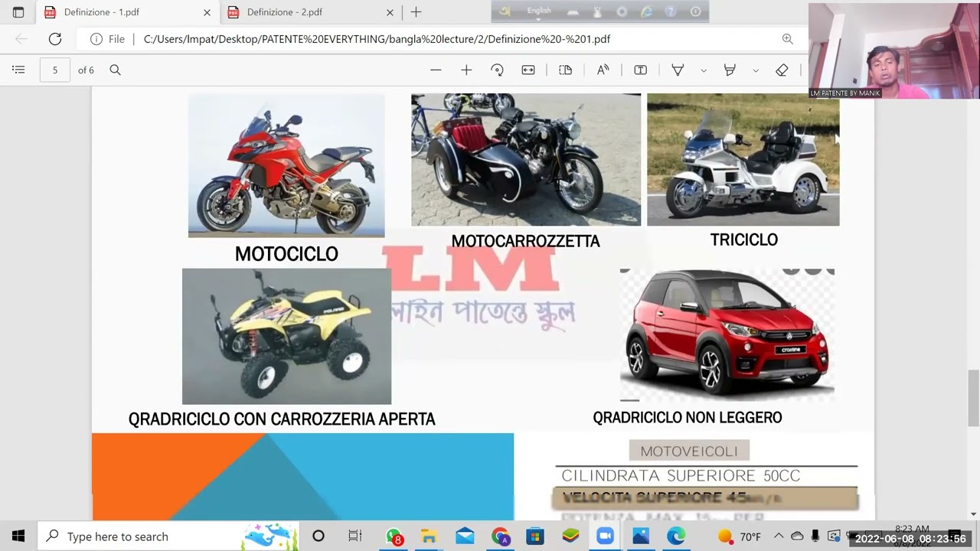Click the Type here to search box
980x551 pixels.
pyautogui.click(x=168, y=536)
